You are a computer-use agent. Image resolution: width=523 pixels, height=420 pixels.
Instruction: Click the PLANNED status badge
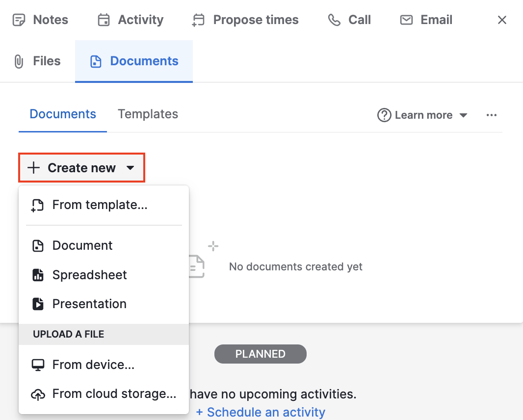click(x=260, y=354)
